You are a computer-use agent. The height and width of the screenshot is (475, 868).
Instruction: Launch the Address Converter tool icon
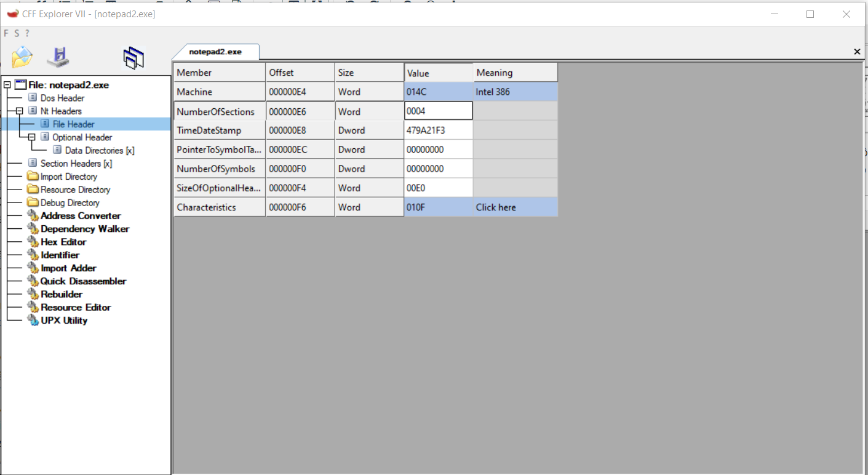[33, 215]
